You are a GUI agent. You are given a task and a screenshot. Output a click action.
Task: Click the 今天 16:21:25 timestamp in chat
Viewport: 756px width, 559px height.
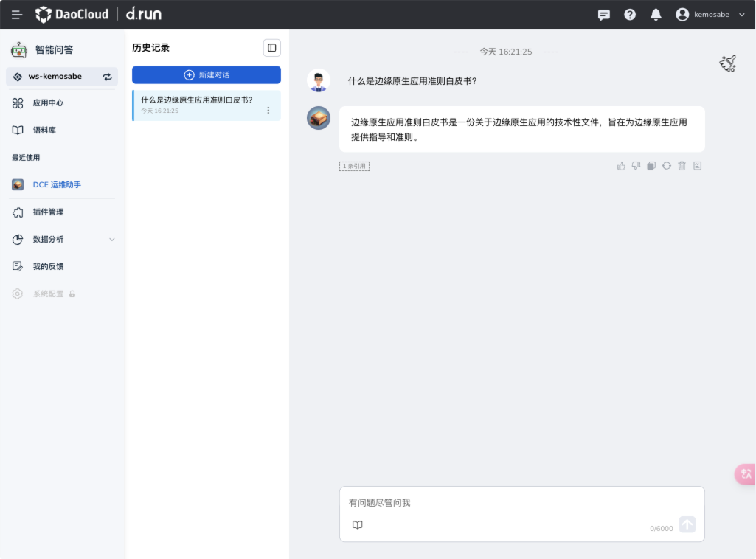tap(506, 52)
